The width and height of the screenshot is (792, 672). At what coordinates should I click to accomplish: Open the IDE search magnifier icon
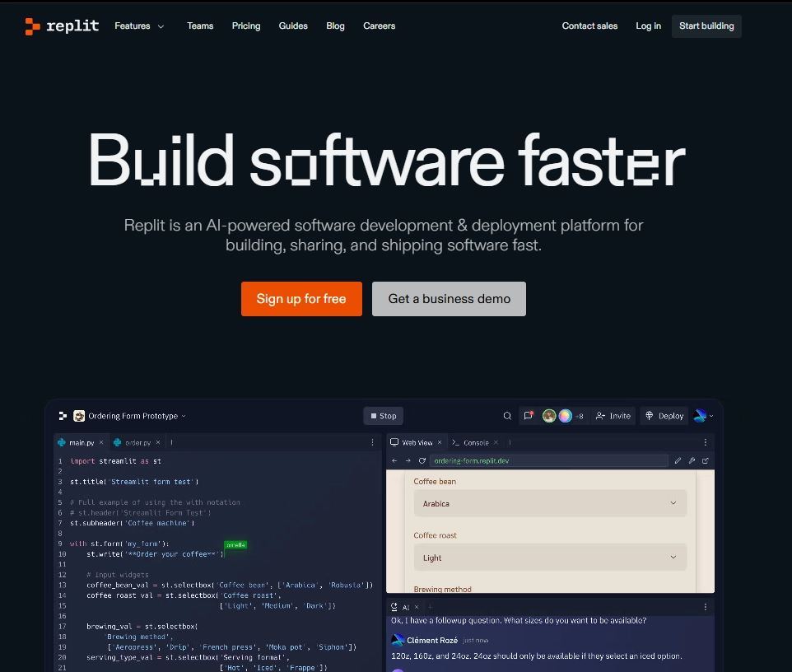(x=507, y=416)
